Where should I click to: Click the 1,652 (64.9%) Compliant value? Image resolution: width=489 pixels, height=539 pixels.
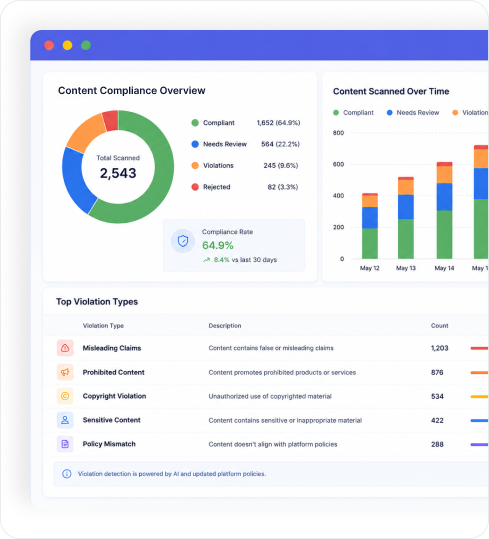click(x=278, y=123)
